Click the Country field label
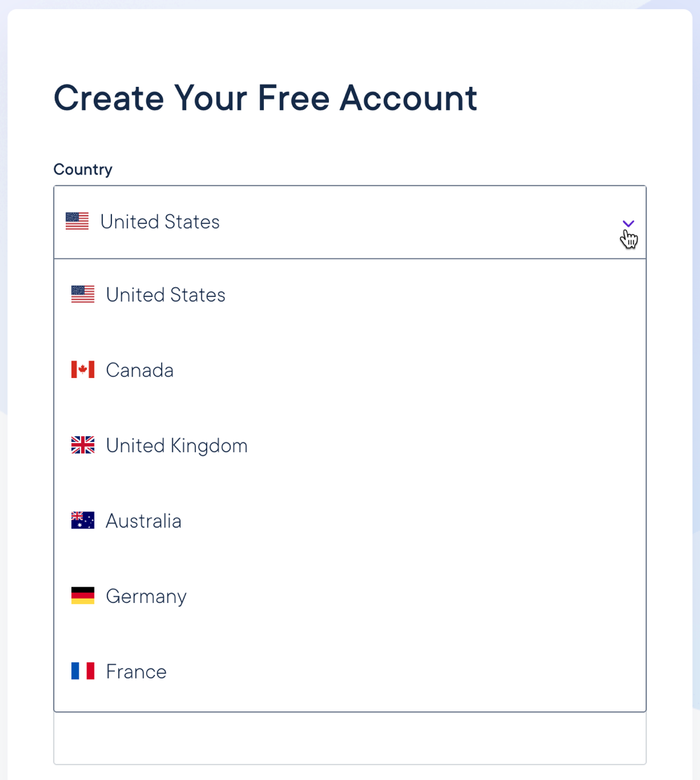The width and height of the screenshot is (700, 780). tap(83, 169)
